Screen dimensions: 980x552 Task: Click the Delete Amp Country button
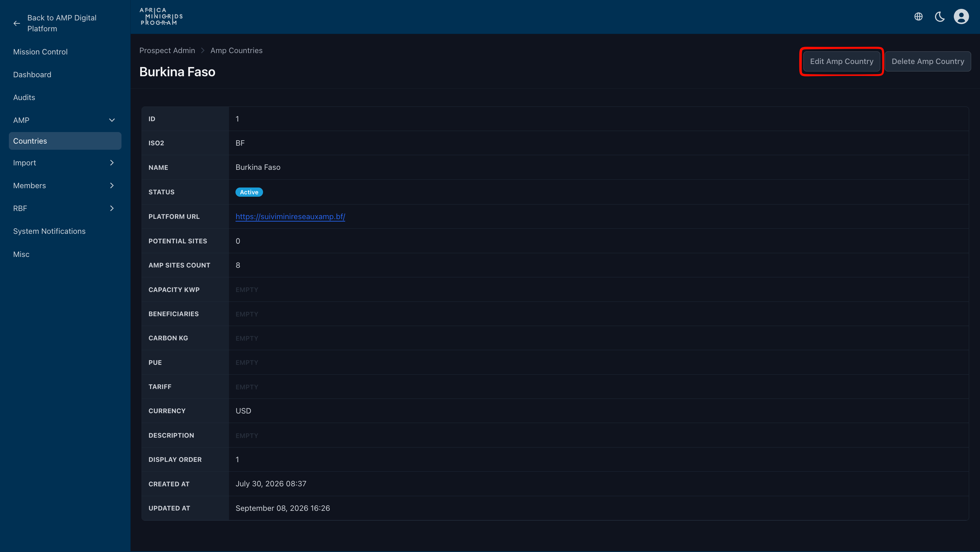click(928, 61)
